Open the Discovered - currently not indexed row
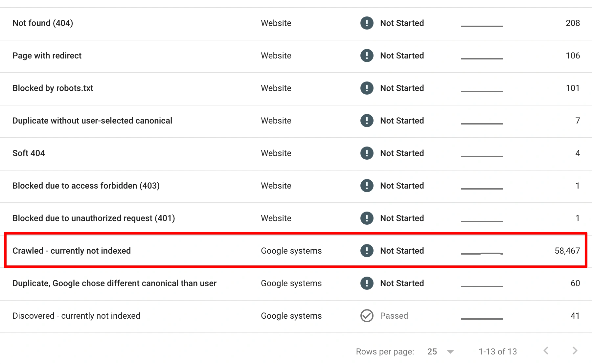The image size is (592, 364). pyautogui.click(x=76, y=316)
